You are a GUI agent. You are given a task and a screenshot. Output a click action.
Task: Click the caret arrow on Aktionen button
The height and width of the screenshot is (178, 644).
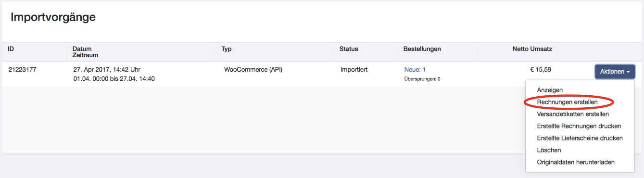click(x=628, y=72)
